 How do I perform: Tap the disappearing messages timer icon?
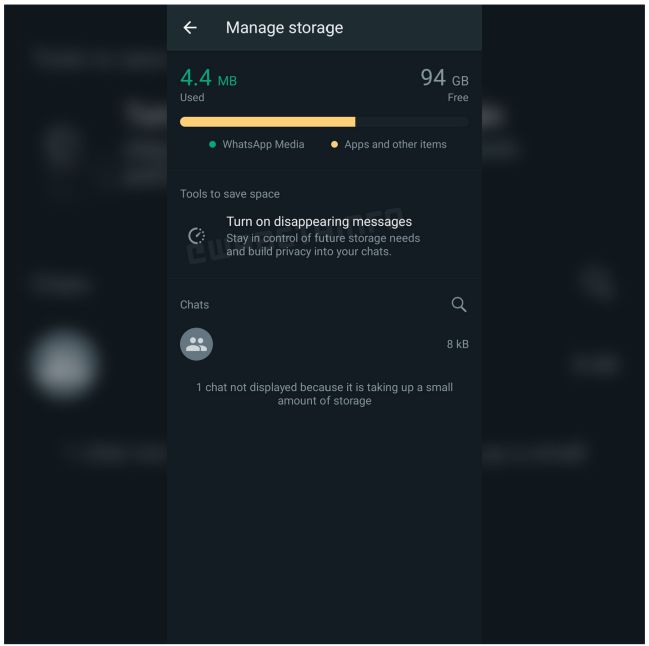point(197,236)
